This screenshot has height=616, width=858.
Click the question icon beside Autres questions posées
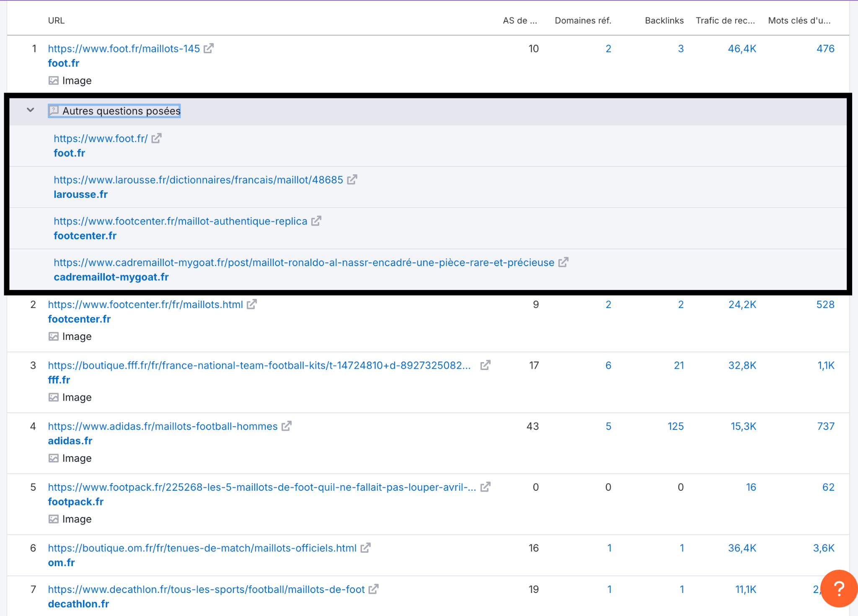[x=54, y=111]
